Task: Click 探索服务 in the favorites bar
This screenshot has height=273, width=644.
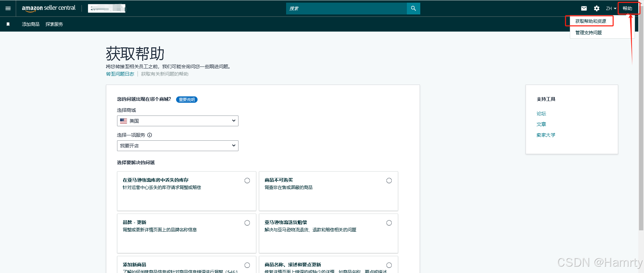Action: tap(54, 24)
